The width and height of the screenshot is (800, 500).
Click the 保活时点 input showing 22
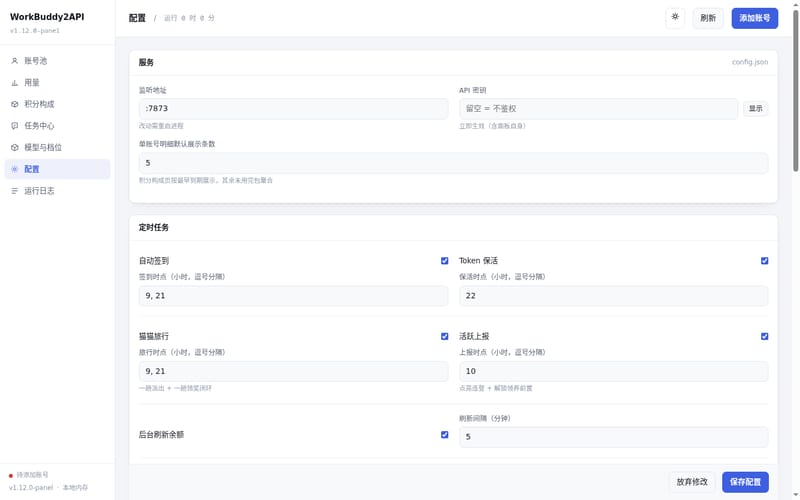(613, 295)
